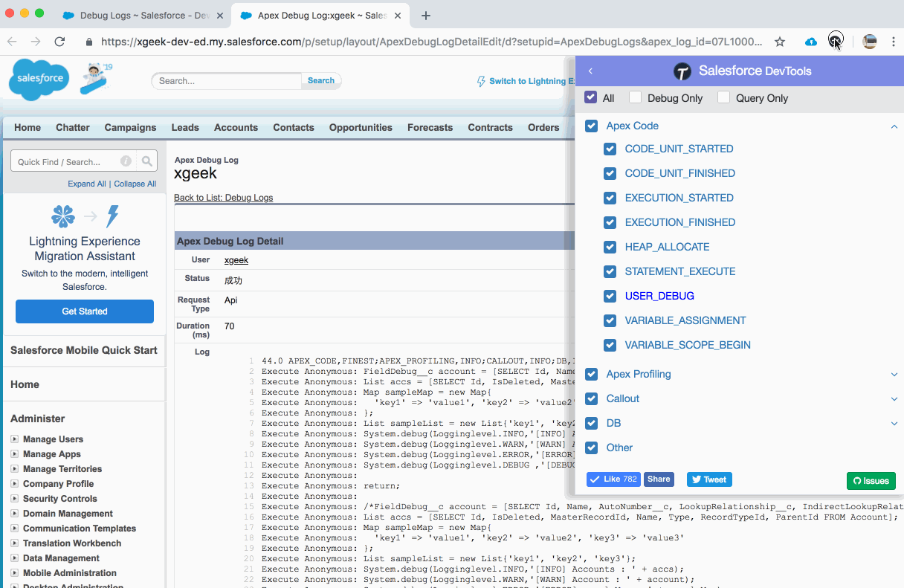The width and height of the screenshot is (904, 588).
Task: Expand Security Controls tree node
Action: pos(14,499)
